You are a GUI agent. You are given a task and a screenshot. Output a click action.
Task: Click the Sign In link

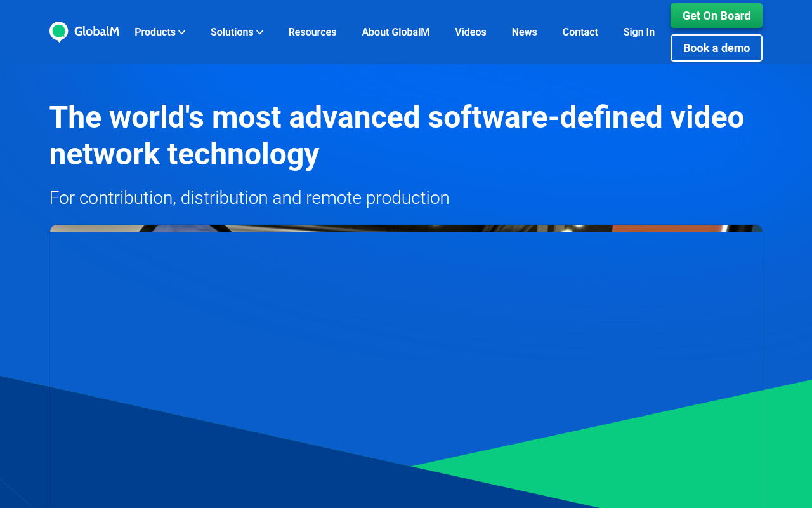click(639, 32)
